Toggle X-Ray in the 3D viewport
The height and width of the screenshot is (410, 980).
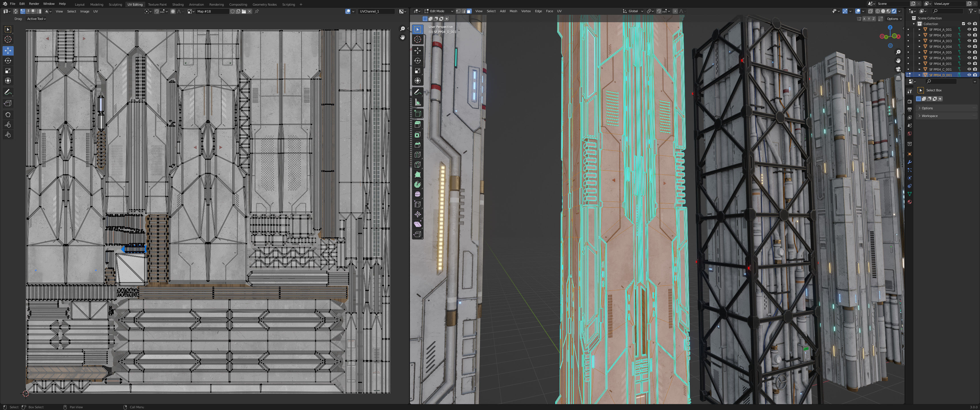pos(870,11)
